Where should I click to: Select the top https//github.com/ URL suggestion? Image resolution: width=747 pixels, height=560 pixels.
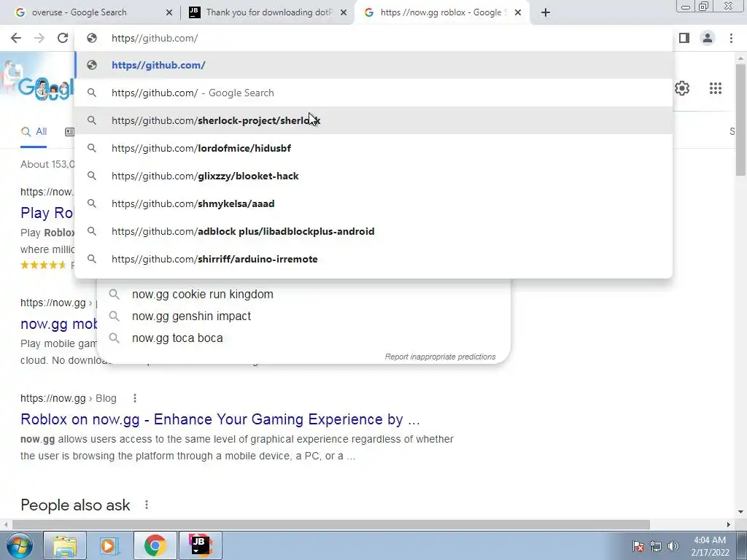click(x=373, y=65)
